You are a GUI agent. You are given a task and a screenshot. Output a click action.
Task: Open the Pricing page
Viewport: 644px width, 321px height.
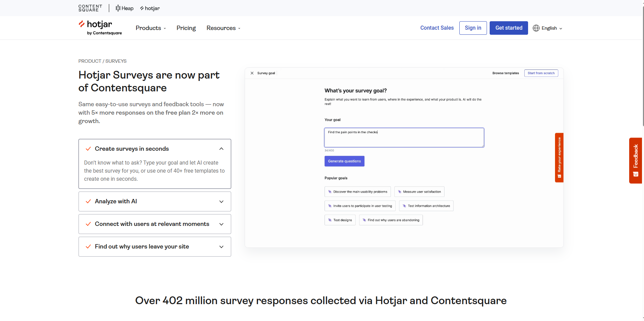[x=186, y=28]
